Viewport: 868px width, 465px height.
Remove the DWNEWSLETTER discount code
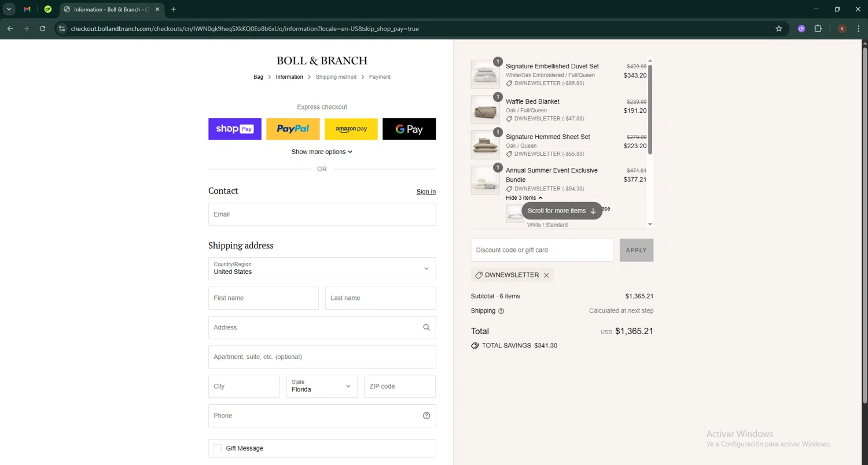(x=546, y=275)
